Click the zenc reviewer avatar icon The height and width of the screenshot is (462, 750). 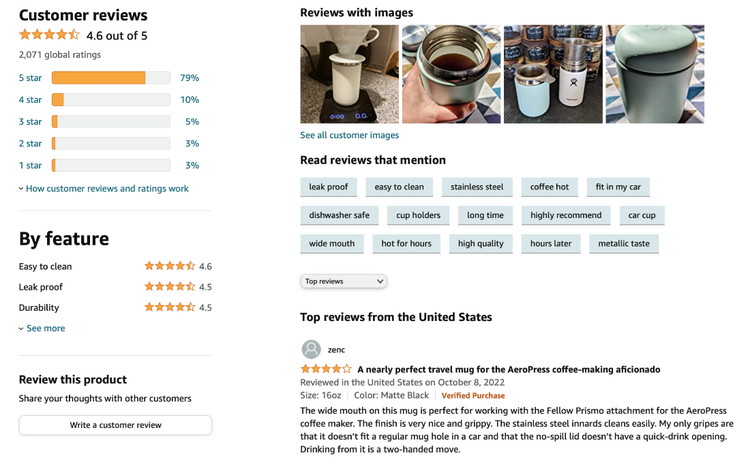click(x=311, y=349)
